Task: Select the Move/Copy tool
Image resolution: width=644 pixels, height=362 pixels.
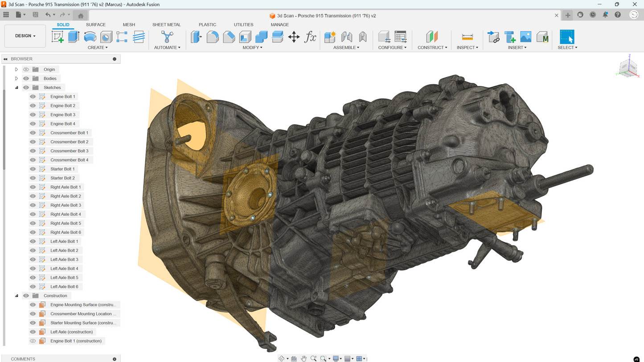Action: pyautogui.click(x=294, y=37)
